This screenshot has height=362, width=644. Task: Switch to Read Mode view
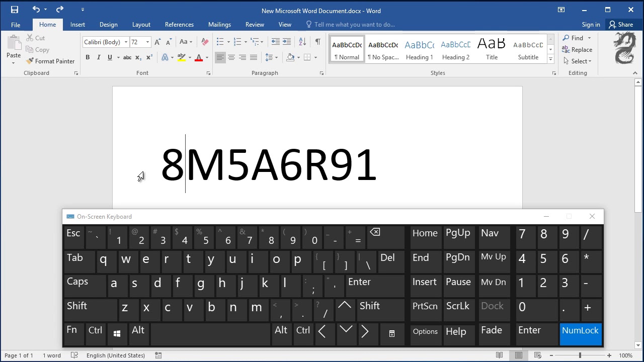[500, 355]
